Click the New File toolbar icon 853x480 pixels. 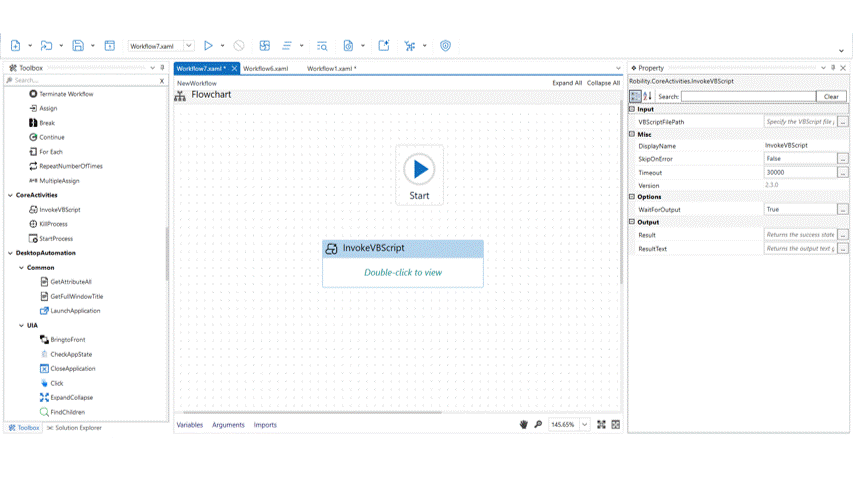point(16,46)
